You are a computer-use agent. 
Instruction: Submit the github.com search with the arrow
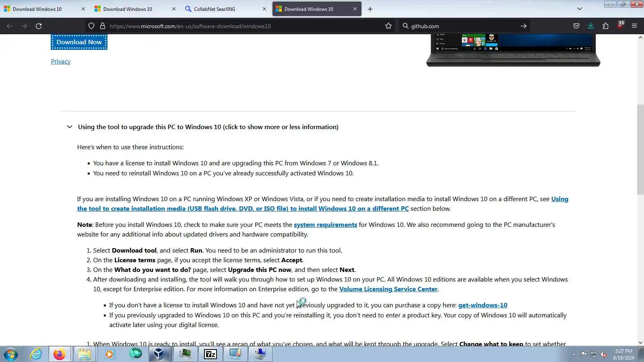click(524, 26)
